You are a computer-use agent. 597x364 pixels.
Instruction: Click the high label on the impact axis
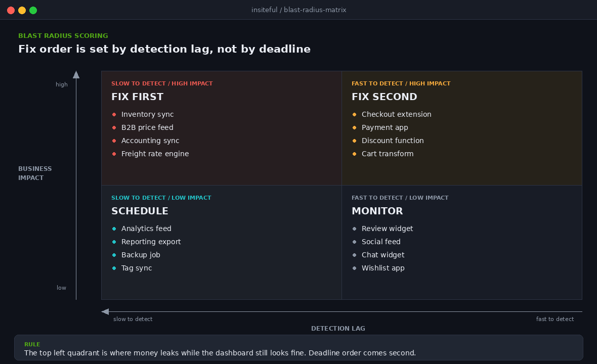[61, 84]
